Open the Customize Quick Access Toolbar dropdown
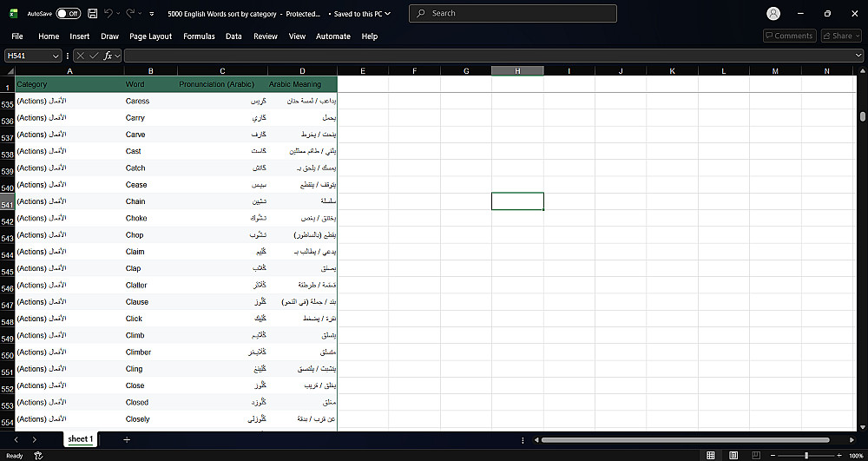 [152, 14]
